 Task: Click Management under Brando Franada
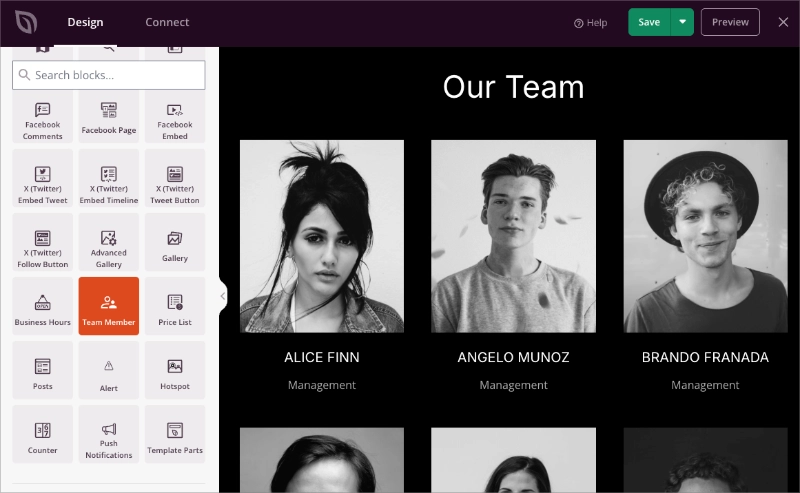[x=705, y=385]
